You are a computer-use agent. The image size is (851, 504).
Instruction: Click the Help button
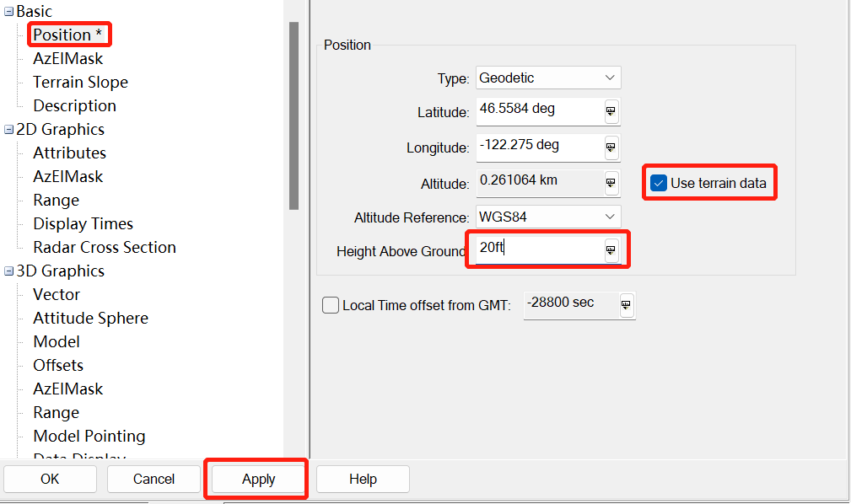pos(363,479)
